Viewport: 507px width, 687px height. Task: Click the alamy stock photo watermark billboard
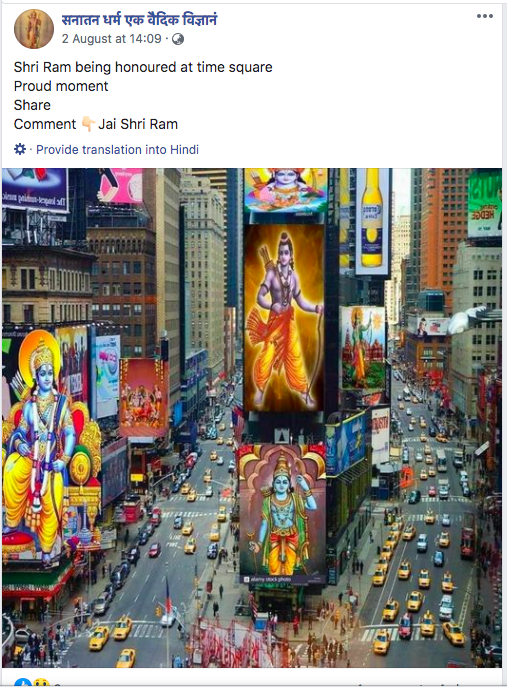(283, 513)
